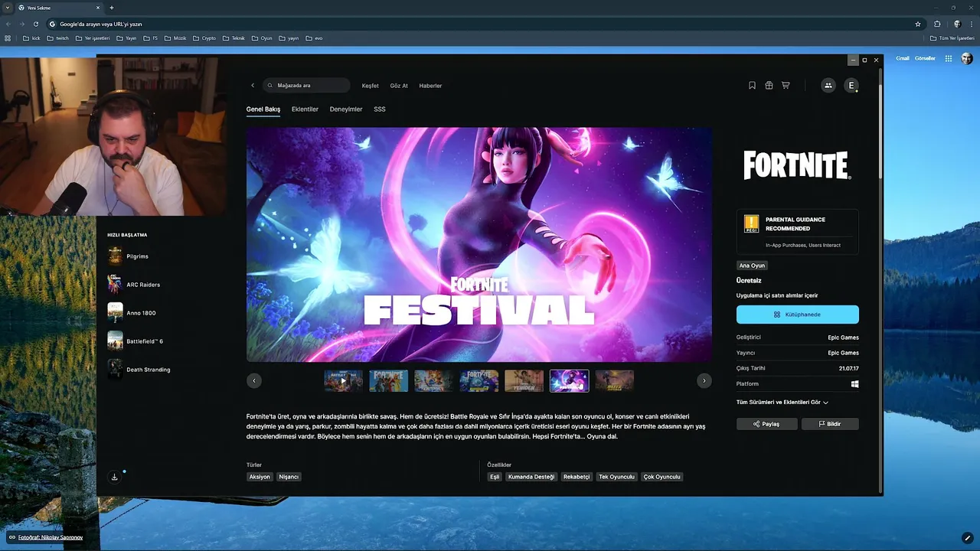The image size is (980, 551).
Task: Play the first video thumbnail in carousel
Action: click(x=343, y=380)
